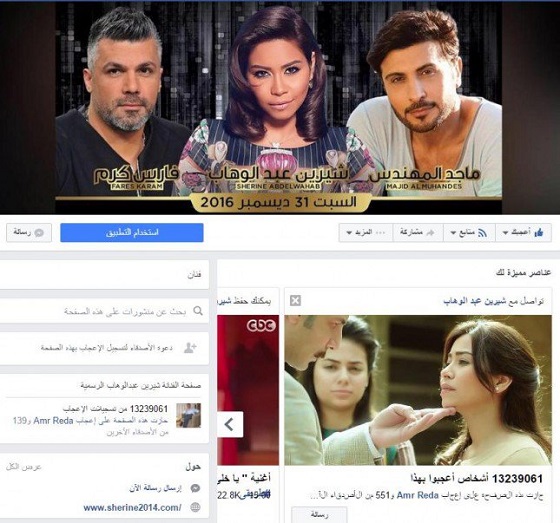Open the featured Sherine video thumbnail

pyautogui.click(x=418, y=390)
